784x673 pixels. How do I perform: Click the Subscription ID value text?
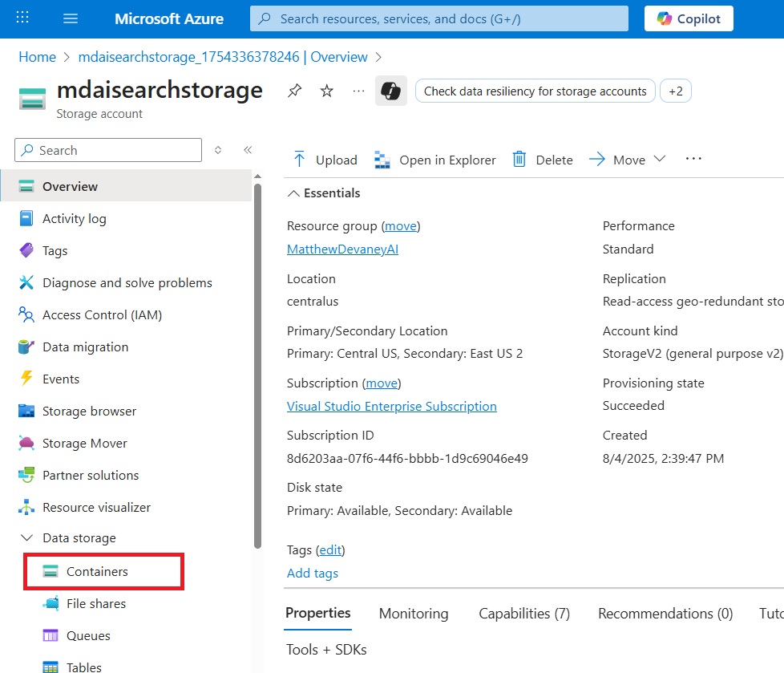[x=407, y=458]
